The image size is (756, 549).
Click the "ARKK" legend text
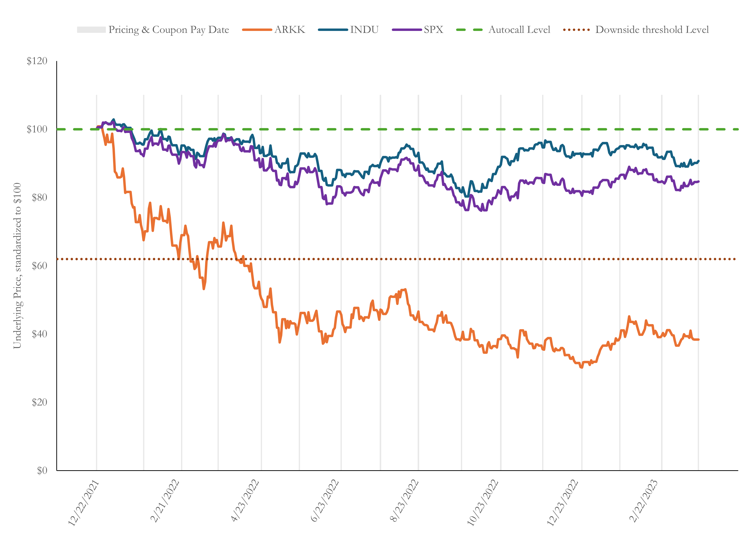[x=289, y=30]
